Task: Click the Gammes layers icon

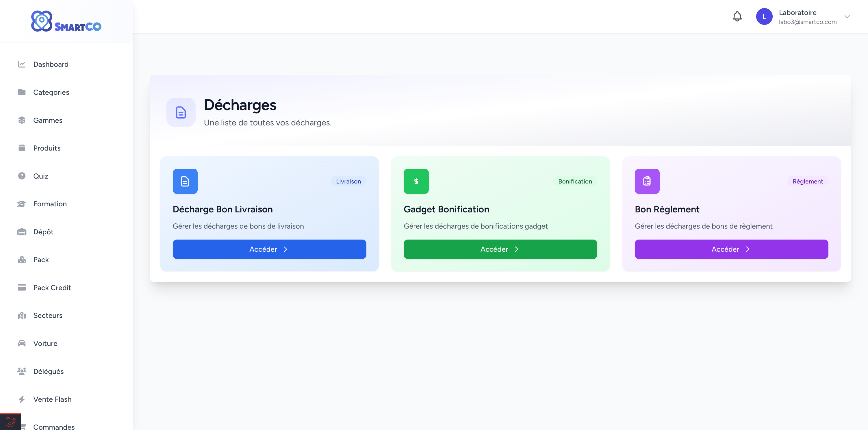Action: (22, 120)
